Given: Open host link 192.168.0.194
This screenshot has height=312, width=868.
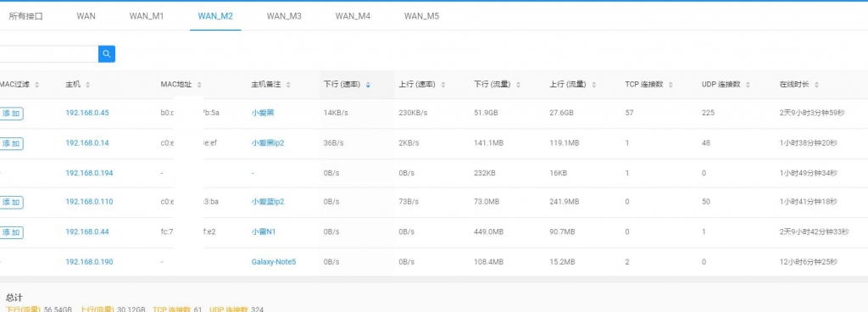Looking at the screenshot, I should pyautogui.click(x=89, y=173).
